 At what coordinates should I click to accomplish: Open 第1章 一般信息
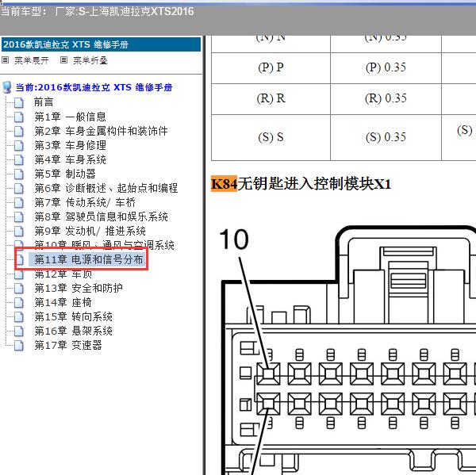coord(70,117)
